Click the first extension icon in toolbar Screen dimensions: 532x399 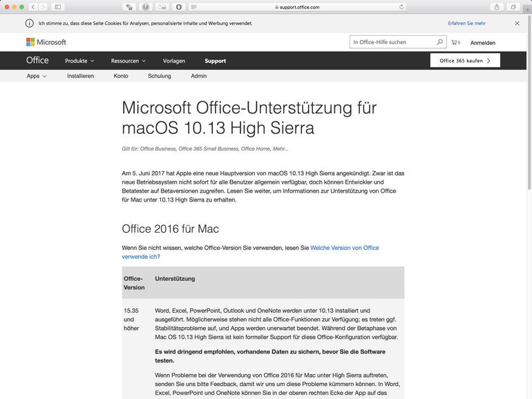coord(129,7)
